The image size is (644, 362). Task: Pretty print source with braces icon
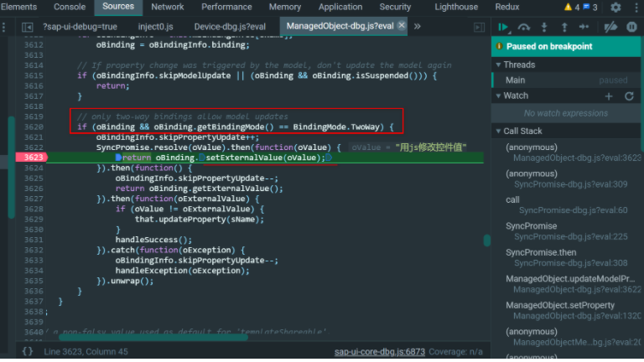[28, 351]
